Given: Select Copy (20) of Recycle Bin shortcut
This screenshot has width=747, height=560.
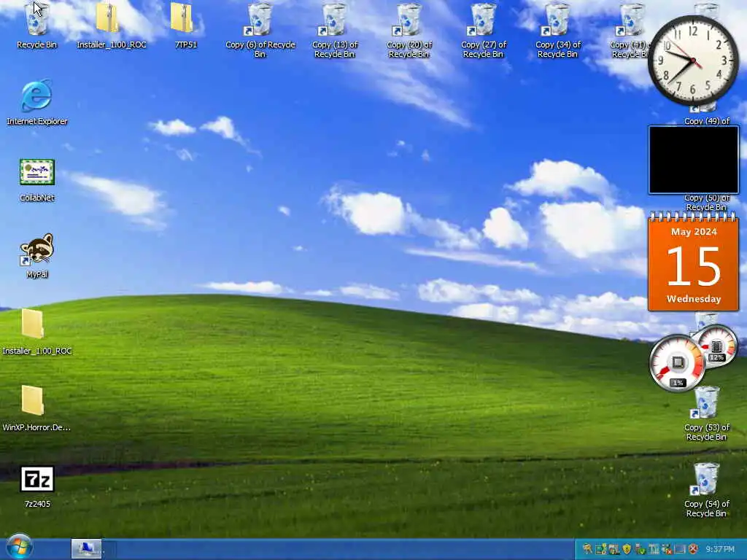Looking at the screenshot, I should [x=409, y=30].
